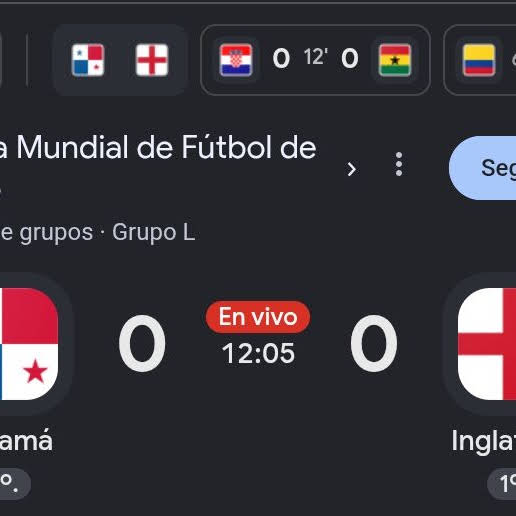
Task: Click the large England team flag
Action: [487, 344]
